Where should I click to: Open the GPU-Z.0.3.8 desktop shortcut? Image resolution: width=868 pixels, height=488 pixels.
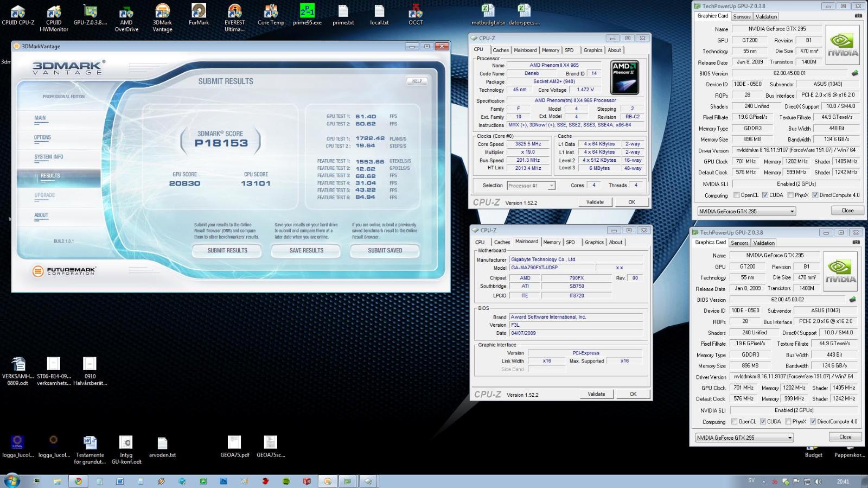coord(90,15)
